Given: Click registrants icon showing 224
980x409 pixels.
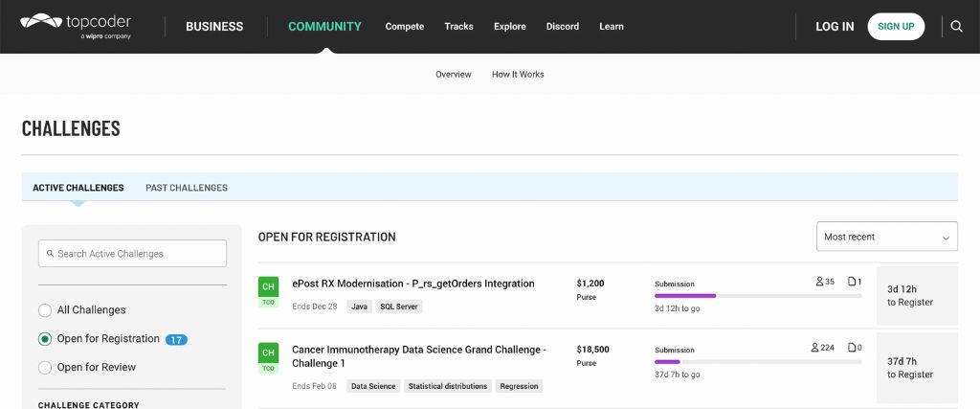Looking at the screenshot, I should (x=815, y=348).
